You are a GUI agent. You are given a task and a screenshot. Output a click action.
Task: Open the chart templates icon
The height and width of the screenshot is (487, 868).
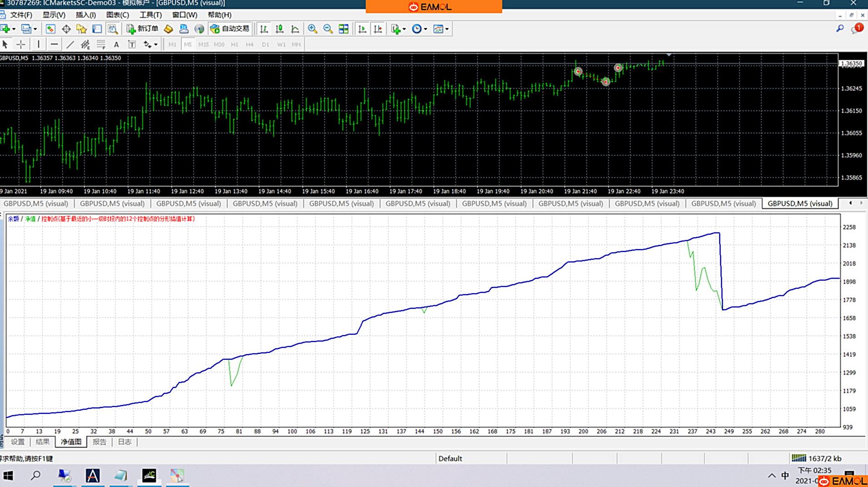point(438,29)
